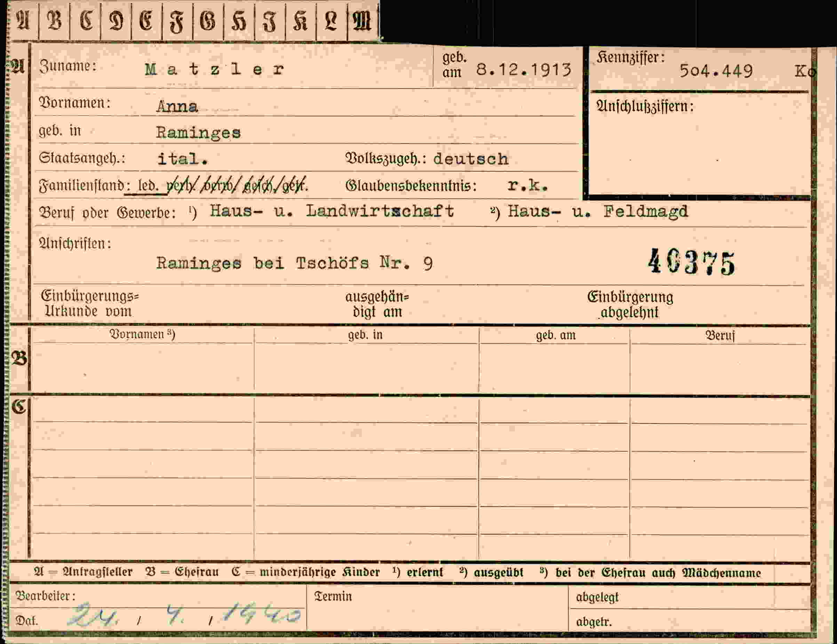
Task: Click the first name 'Anna'
Action: (177, 106)
